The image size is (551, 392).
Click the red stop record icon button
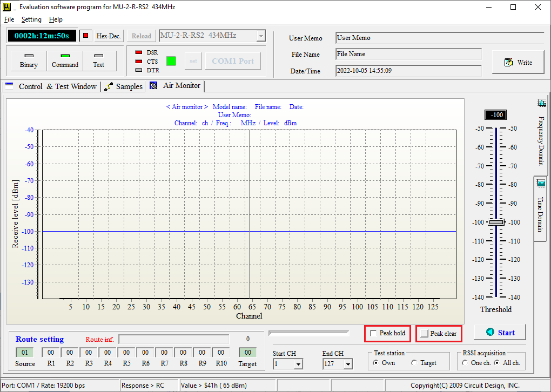pyautogui.click(x=86, y=36)
